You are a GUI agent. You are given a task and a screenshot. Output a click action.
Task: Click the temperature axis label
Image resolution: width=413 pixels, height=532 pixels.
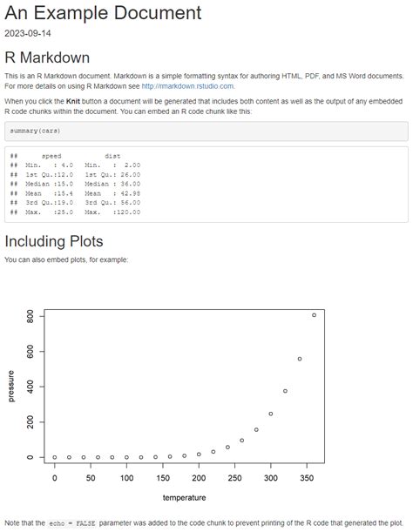184,498
